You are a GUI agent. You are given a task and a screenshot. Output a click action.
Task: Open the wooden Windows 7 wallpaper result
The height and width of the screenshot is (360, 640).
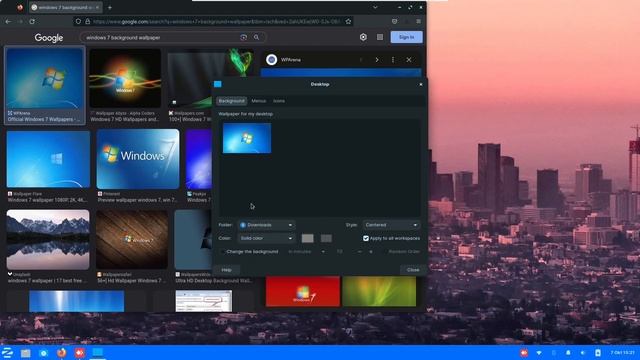tap(132, 240)
